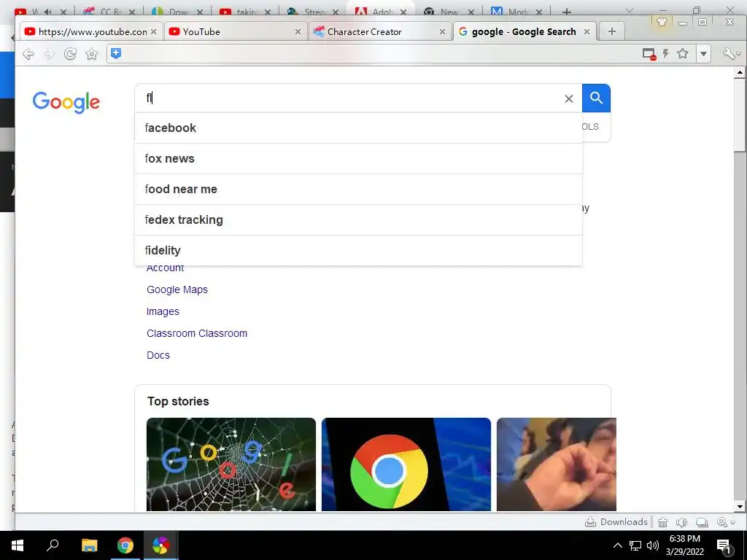Switch to Chrome in the taskbar
Viewport: 747px width, 560px height.
point(125,545)
